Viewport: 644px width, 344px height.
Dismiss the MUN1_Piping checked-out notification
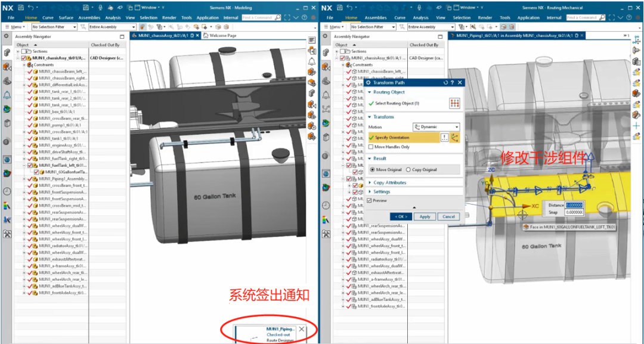[x=302, y=329]
